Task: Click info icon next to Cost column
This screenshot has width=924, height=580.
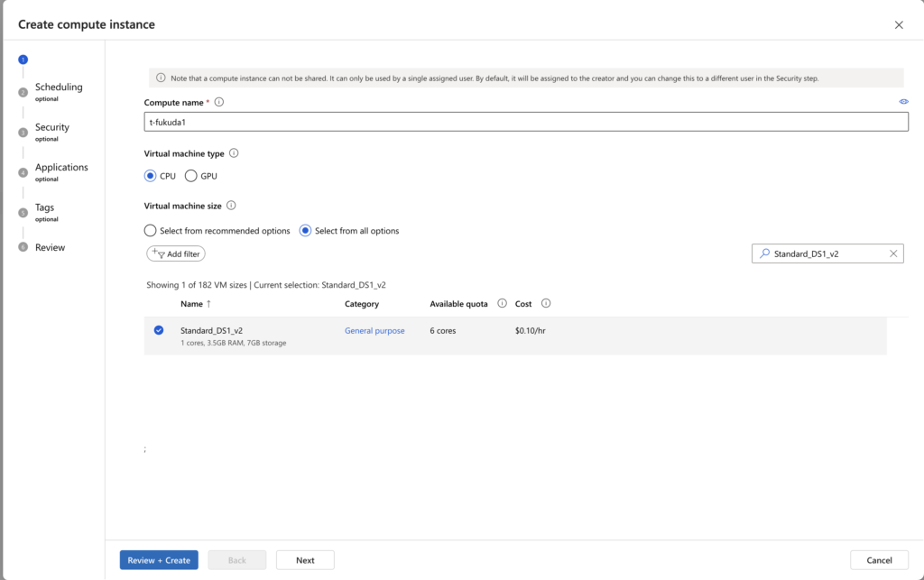Action: click(x=546, y=304)
